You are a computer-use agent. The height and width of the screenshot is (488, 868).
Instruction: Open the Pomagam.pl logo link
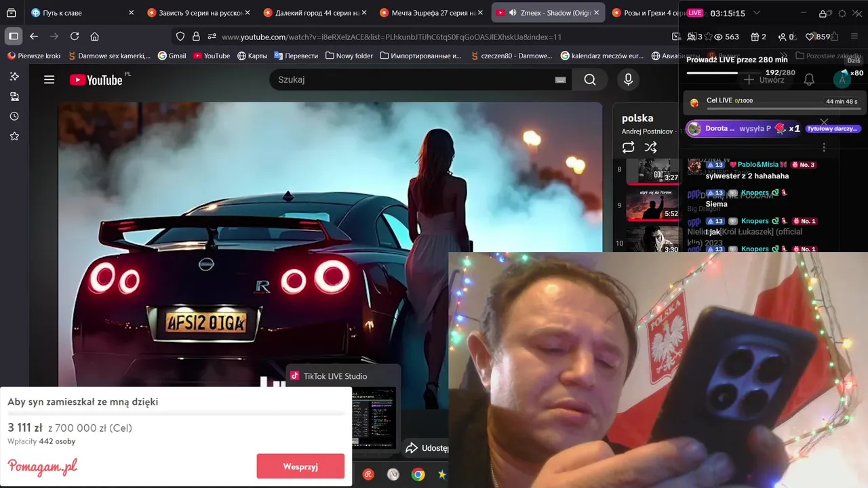point(43,467)
